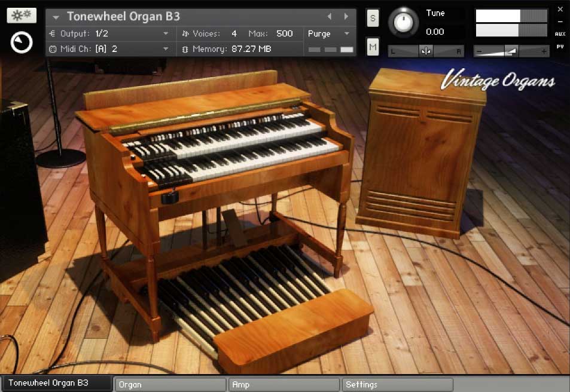Viewport: 570px width, 392px height.
Task: Open the Purge dropdown menu
Action: pyautogui.click(x=328, y=33)
